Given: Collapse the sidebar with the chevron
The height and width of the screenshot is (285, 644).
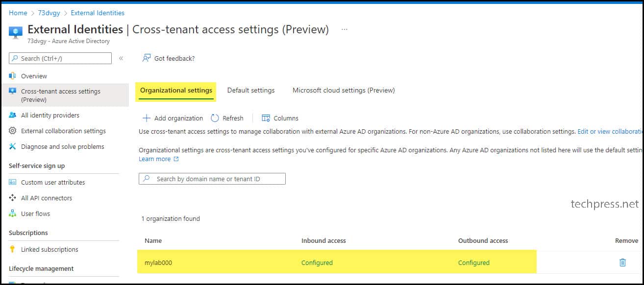Looking at the screenshot, I should click(x=121, y=58).
